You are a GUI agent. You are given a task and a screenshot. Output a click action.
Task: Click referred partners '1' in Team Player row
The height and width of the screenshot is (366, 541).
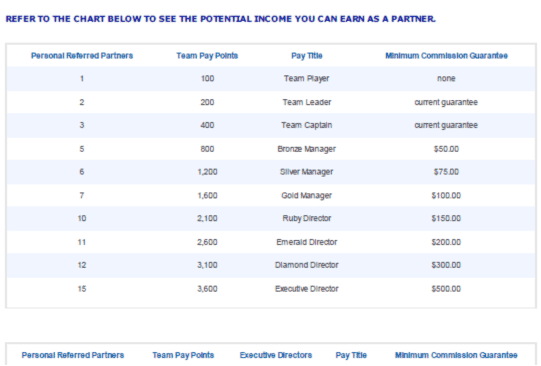[x=82, y=79]
